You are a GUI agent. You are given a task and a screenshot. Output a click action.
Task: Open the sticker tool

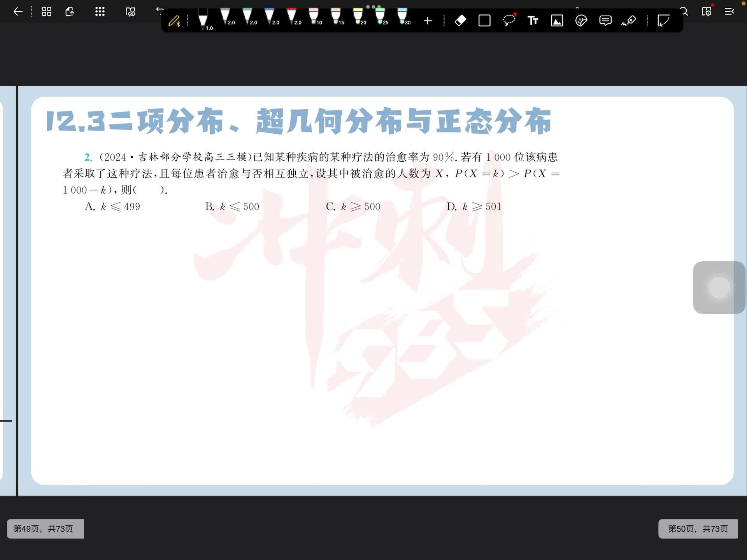tap(581, 21)
